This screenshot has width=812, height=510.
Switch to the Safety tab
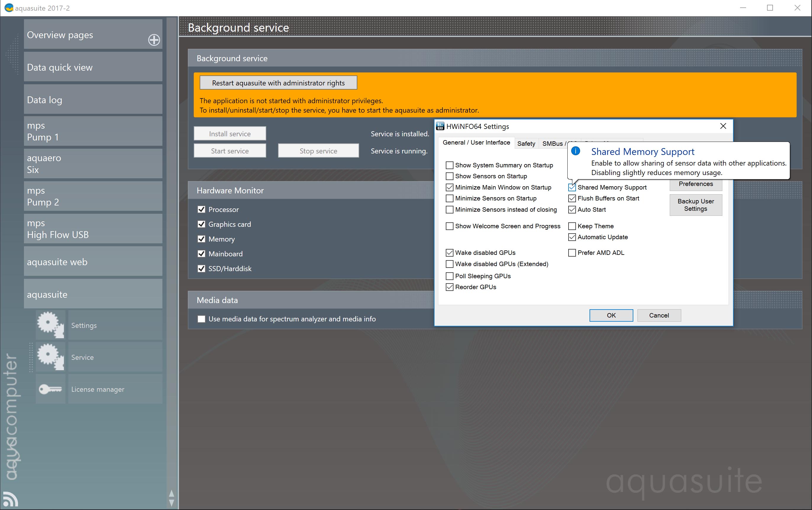click(x=526, y=144)
